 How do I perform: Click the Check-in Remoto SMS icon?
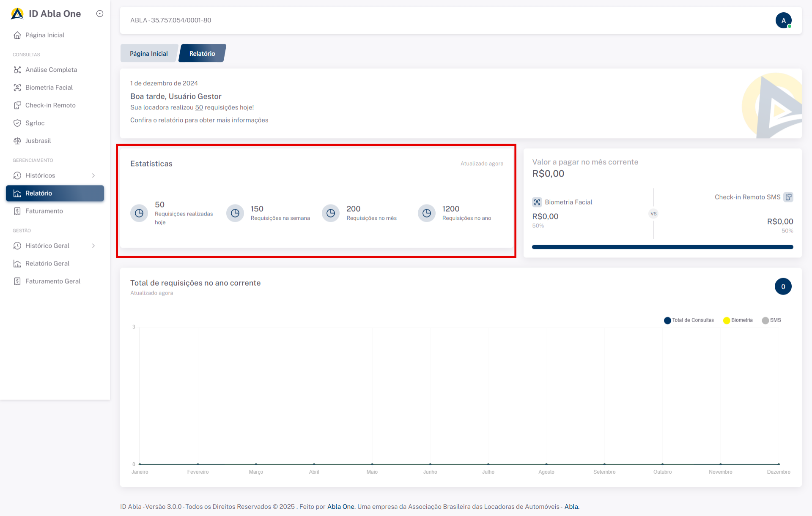pyautogui.click(x=788, y=197)
